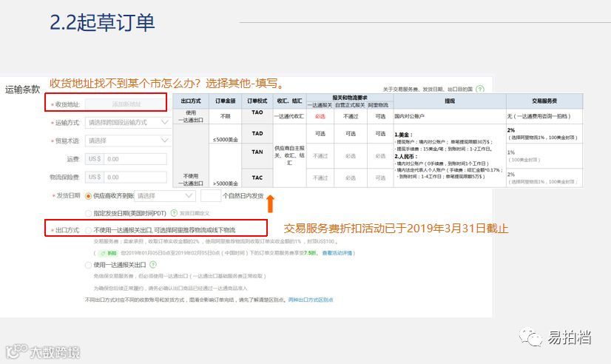
Task: Click the TAD order mode cell
Action: pyautogui.click(x=257, y=133)
